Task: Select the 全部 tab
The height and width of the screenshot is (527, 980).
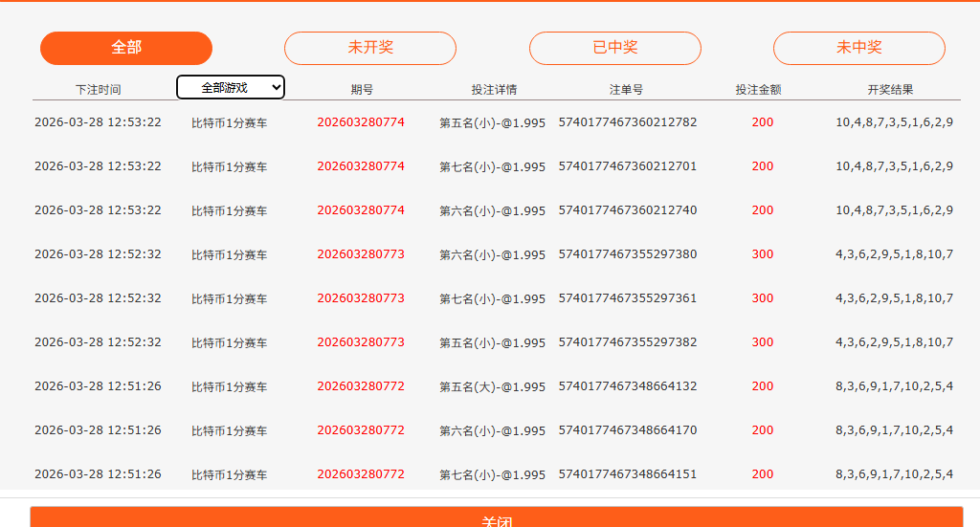Action: click(x=126, y=48)
